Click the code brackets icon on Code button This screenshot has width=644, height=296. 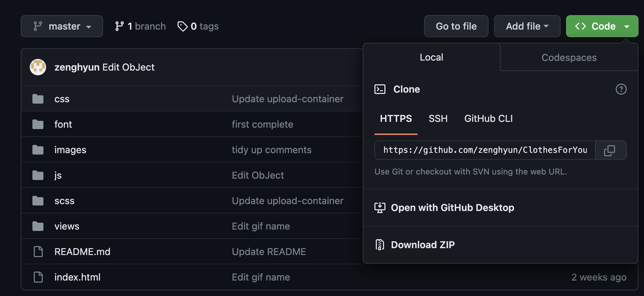click(581, 26)
